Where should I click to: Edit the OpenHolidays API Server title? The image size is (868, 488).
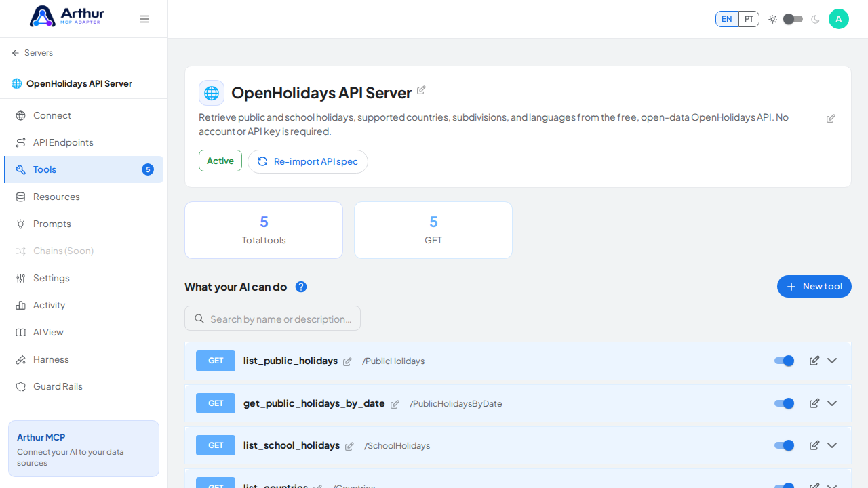421,90
